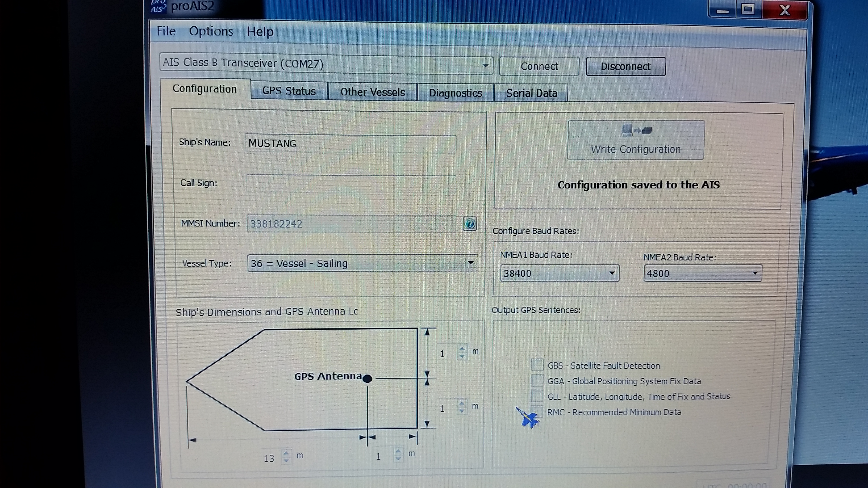Open the Options menu
Image resolution: width=868 pixels, height=488 pixels.
(211, 31)
